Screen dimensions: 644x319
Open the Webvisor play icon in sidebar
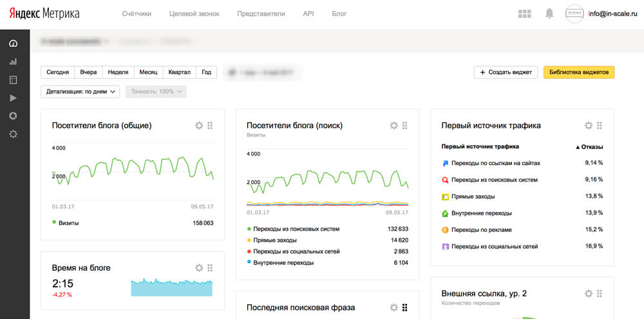pos(13,98)
